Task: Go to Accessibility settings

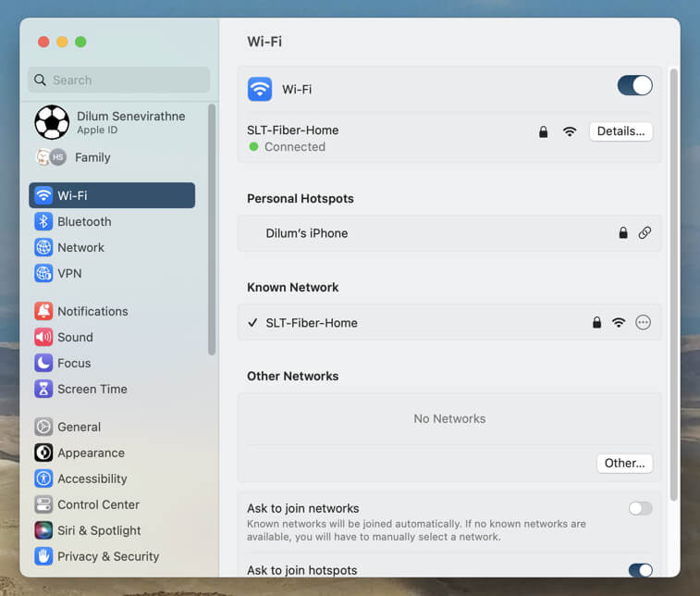Action: [112, 479]
